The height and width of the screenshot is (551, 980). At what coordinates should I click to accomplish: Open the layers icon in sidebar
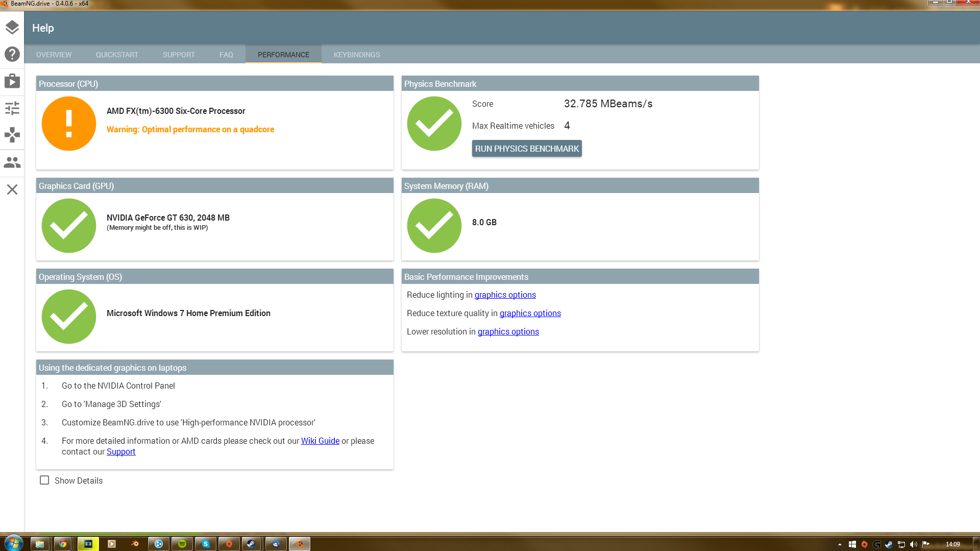tap(12, 27)
